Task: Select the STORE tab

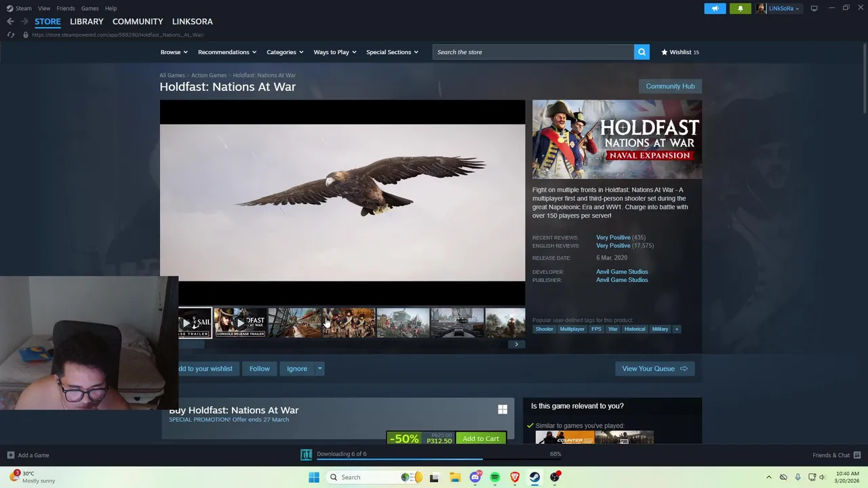Action: tap(47, 22)
